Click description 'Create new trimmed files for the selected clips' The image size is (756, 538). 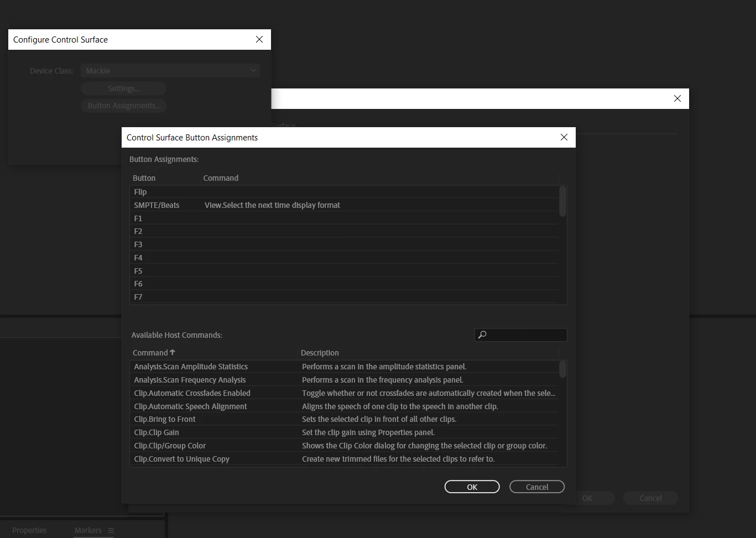[x=398, y=459]
